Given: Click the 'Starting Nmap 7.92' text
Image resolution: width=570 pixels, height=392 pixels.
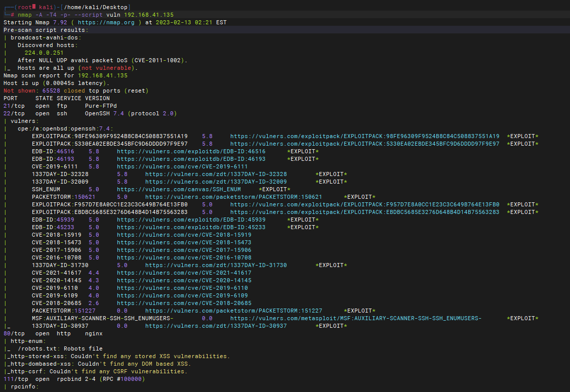Looking at the screenshot, I should (x=35, y=23).
